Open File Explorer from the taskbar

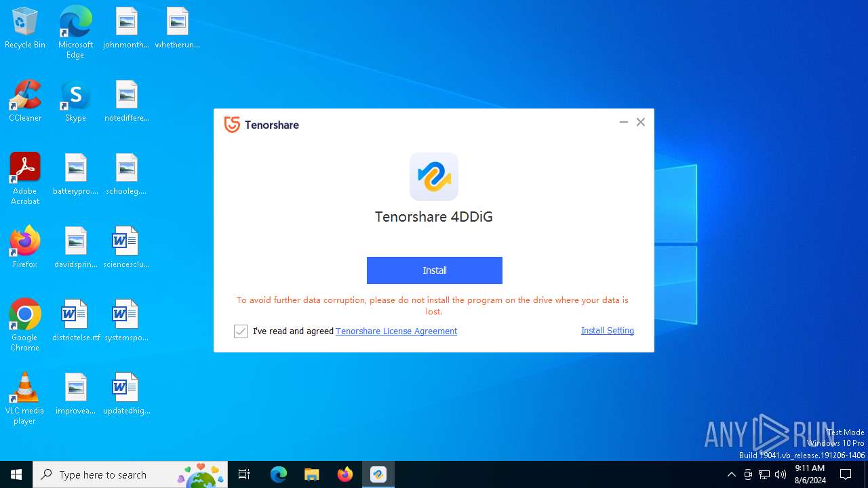point(312,474)
